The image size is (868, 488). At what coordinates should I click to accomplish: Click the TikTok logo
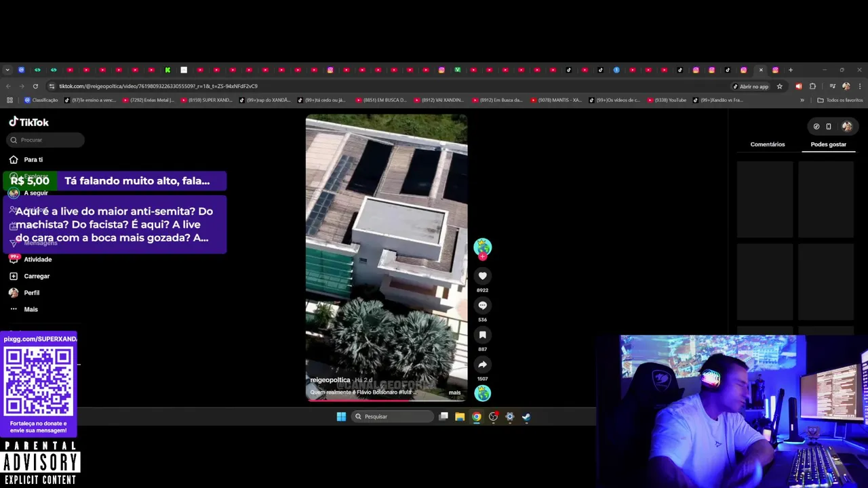(28, 122)
